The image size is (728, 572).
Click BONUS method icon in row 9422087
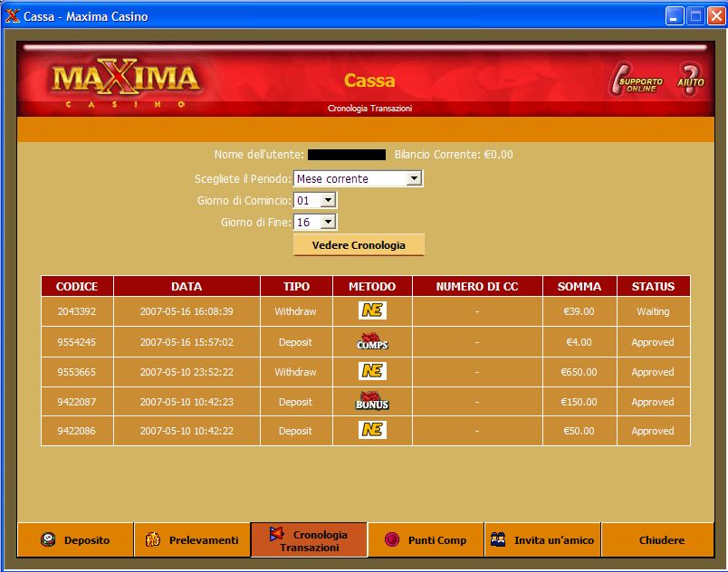click(372, 401)
